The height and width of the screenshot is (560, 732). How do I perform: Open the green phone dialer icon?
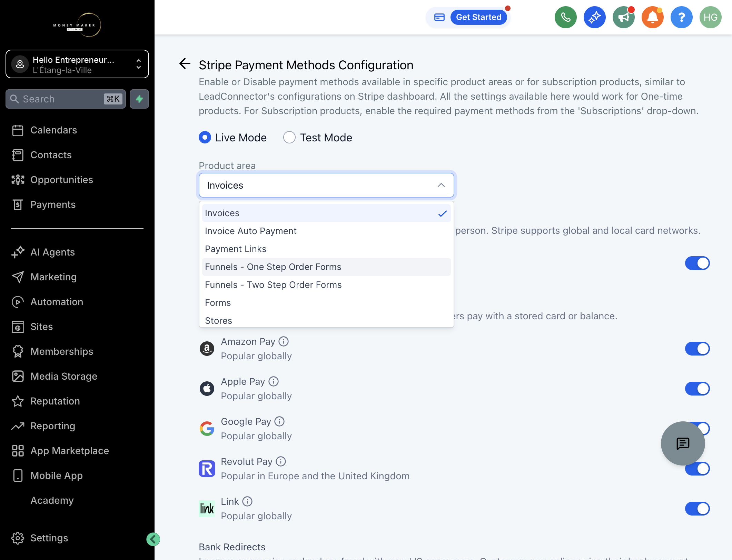point(565,17)
